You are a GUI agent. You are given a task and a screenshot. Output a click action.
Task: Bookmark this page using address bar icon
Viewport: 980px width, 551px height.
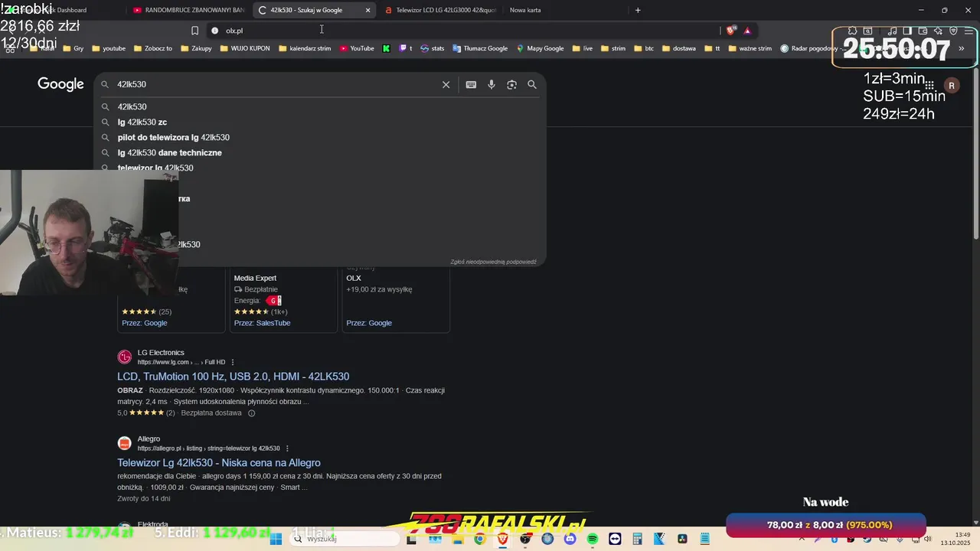tap(194, 31)
